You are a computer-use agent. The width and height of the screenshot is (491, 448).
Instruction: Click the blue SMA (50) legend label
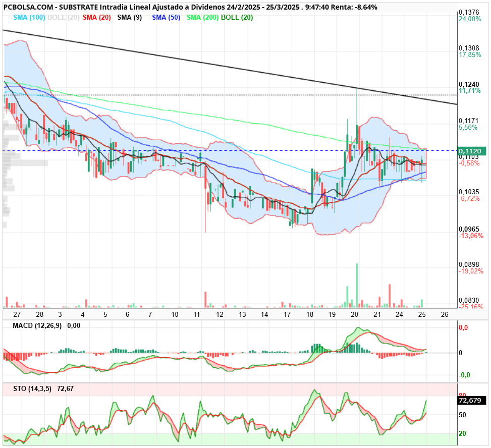click(166, 18)
